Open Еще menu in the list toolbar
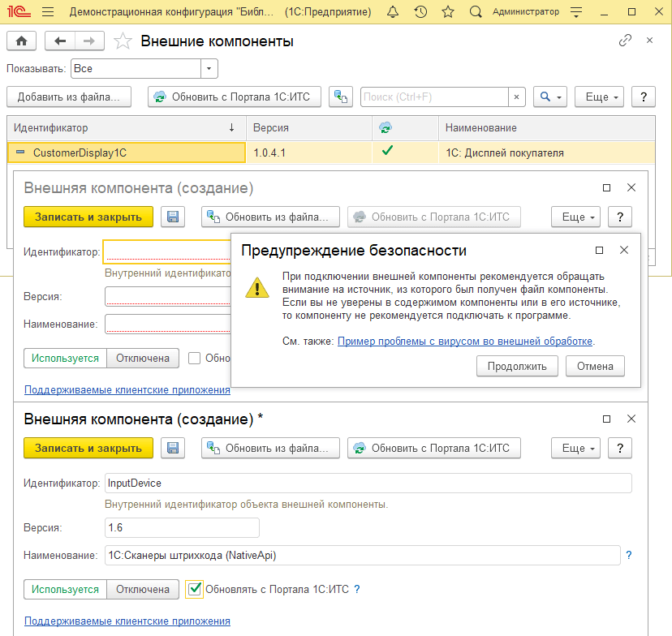Viewport: 672px width, 636px height. tap(599, 97)
